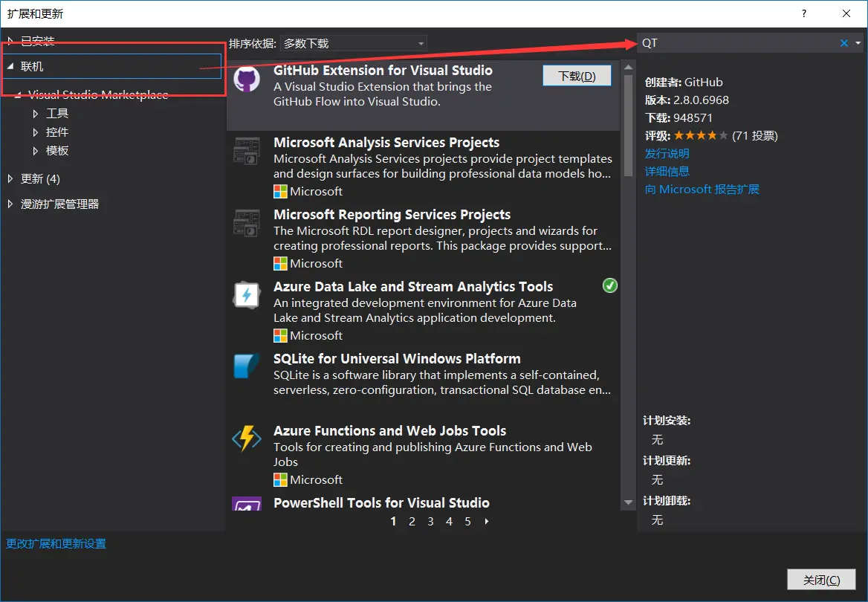868x602 pixels.
Task: Select 漫游扩展管理器 tree item
Action: [x=59, y=204]
